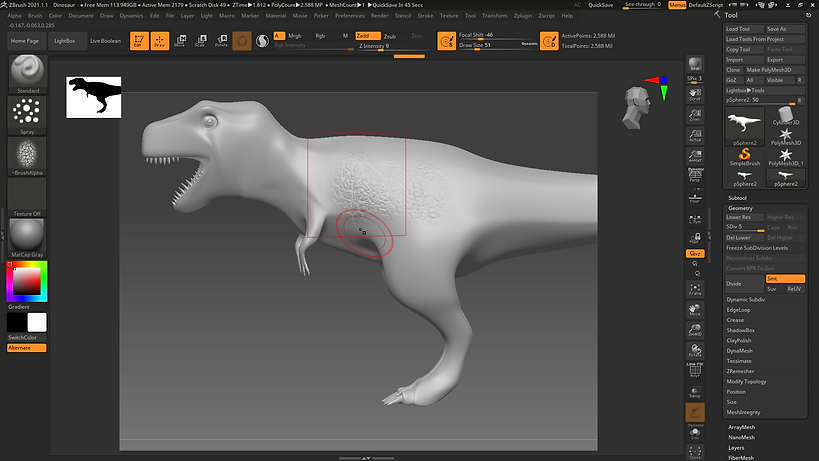Open the Brush menu
The image size is (819, 461).
35,16
